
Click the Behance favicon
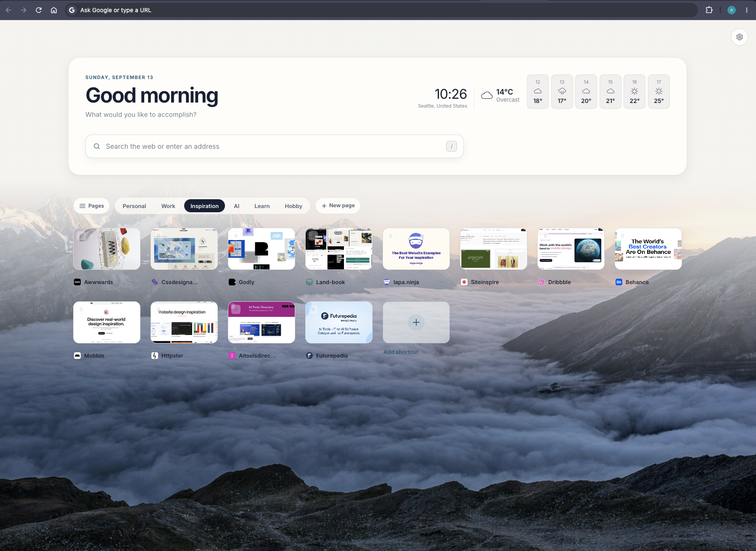[x=619, y=282]
